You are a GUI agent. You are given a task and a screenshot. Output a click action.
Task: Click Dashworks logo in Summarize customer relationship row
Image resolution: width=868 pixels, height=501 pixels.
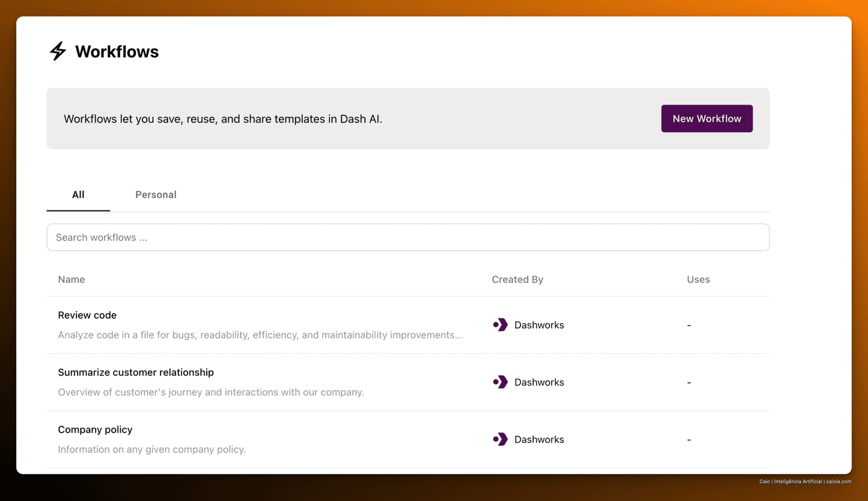[x=500, y=382]
